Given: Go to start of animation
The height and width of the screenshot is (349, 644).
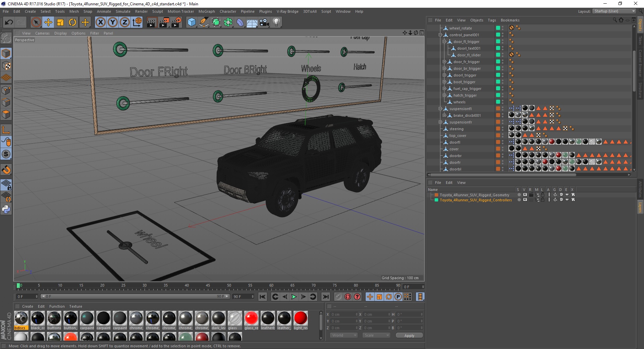Looking at the screenshot, I should [x=263, y=297].
